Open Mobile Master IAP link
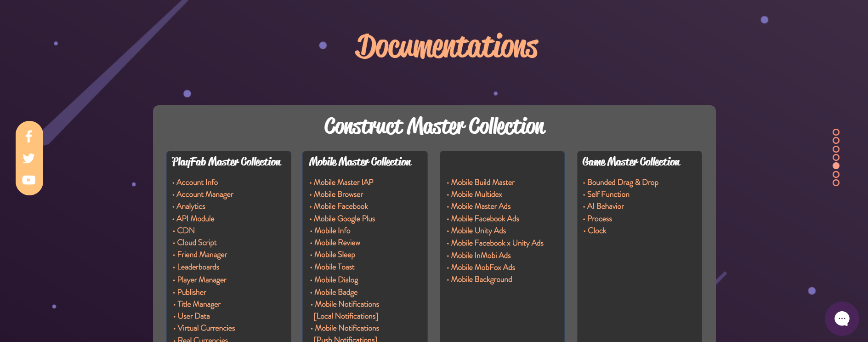Viewport: 868px width, 342px height. pos(343,182)
